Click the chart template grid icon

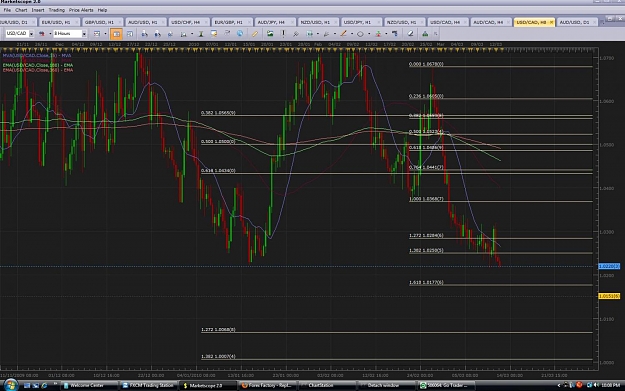pos(97,33)
